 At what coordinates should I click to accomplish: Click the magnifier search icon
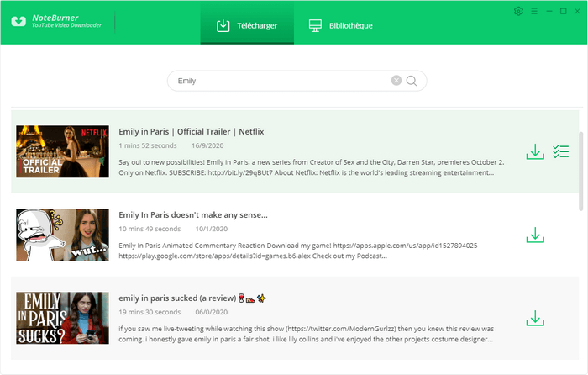pyautogui.click(x=412, y=81)
